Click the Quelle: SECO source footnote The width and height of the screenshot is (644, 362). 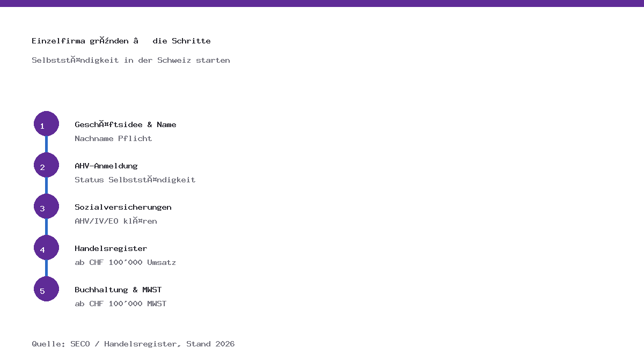[133, 344]
